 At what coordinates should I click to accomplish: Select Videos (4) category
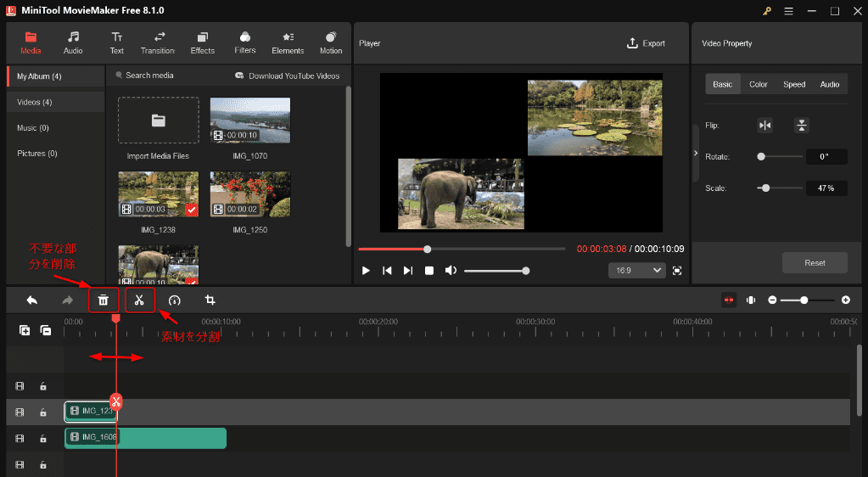[55, 102]
